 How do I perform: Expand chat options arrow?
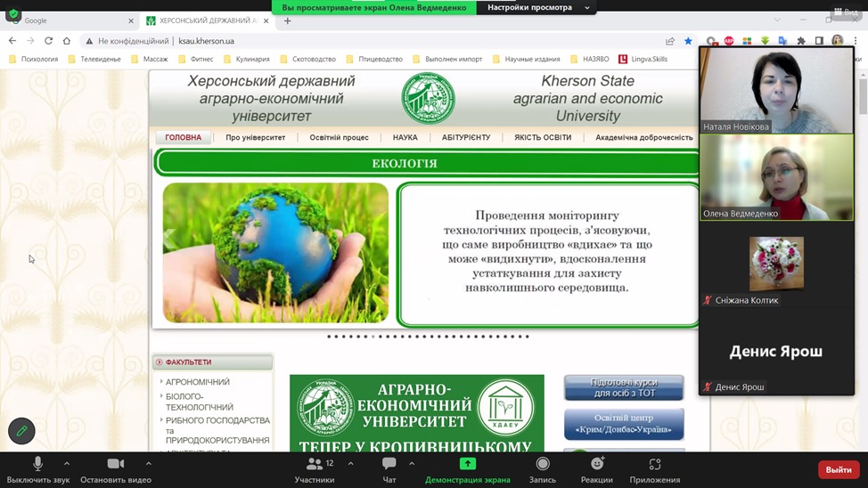412,464
